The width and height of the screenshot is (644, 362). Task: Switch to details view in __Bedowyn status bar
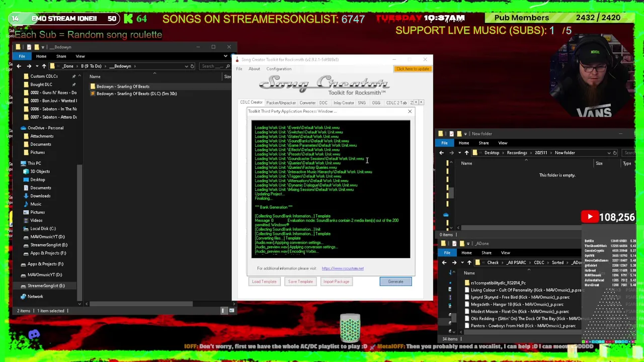tap(223, 311)
